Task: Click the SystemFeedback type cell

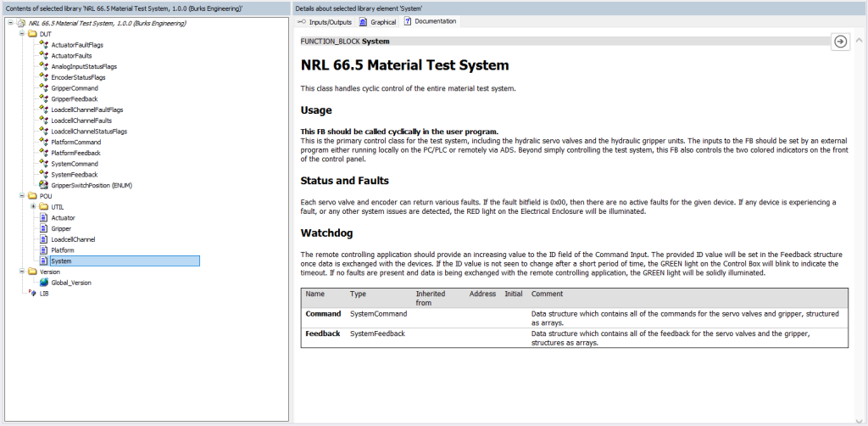Action: tap(377, 334)
